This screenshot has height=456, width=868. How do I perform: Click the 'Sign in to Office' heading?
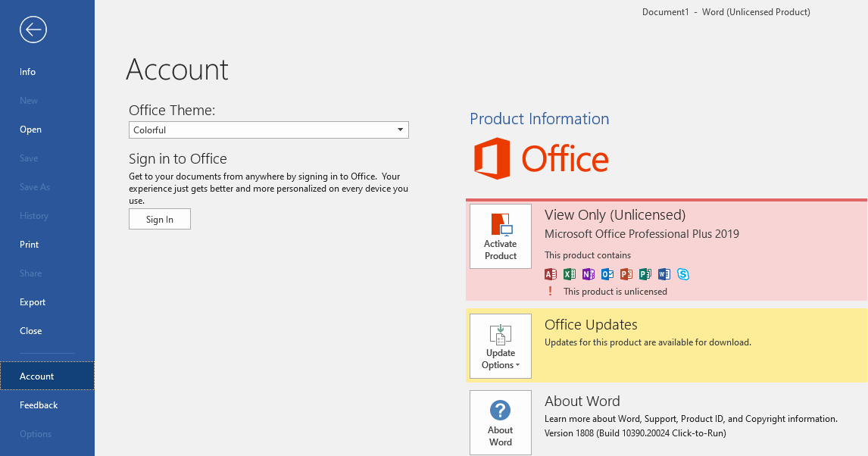[178, 159]
